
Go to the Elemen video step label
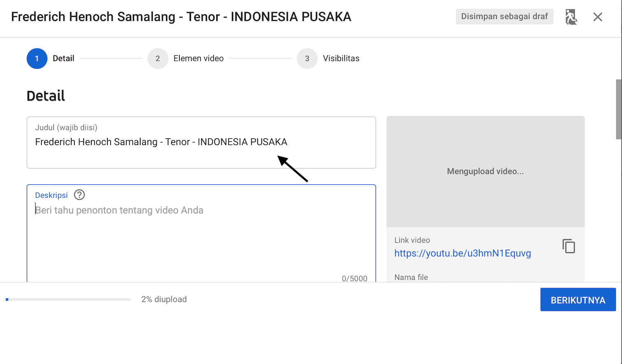(x=198, y=58)
